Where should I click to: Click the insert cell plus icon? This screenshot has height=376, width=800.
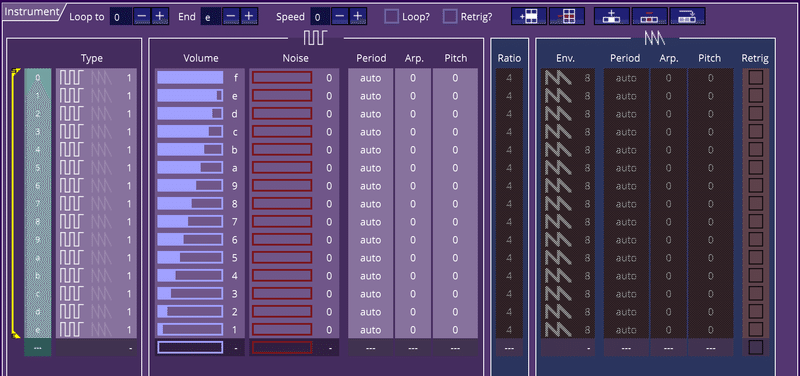[611, 16]
